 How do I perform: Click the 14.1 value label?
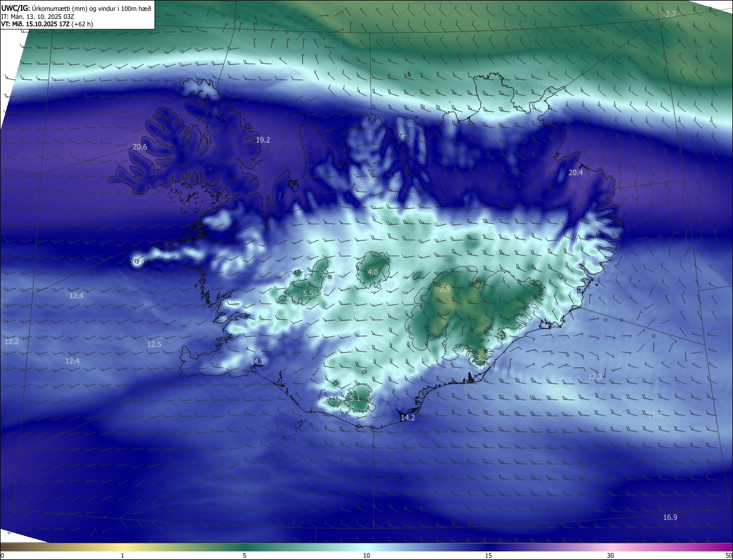[x=257, y=361]
